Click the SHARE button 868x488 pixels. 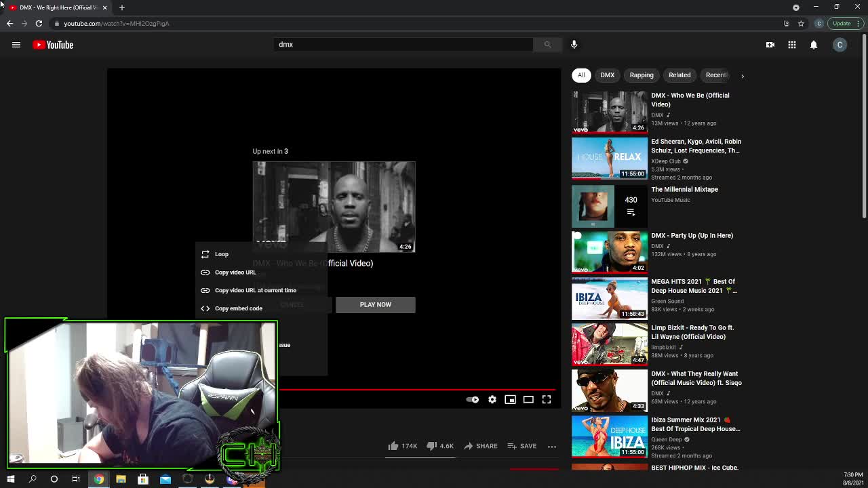click(481, 446)
